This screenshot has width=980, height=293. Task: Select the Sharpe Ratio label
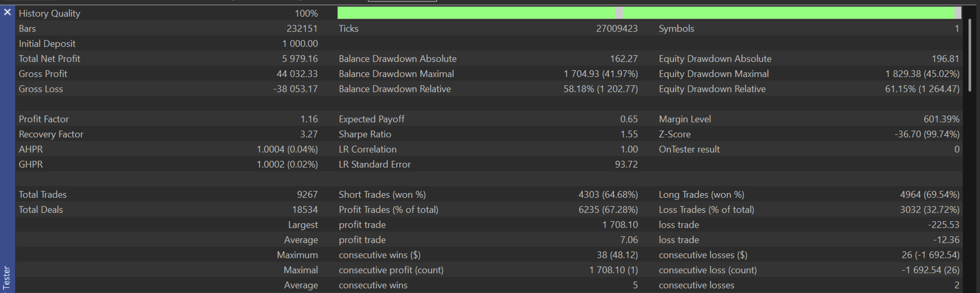point(365,134)
